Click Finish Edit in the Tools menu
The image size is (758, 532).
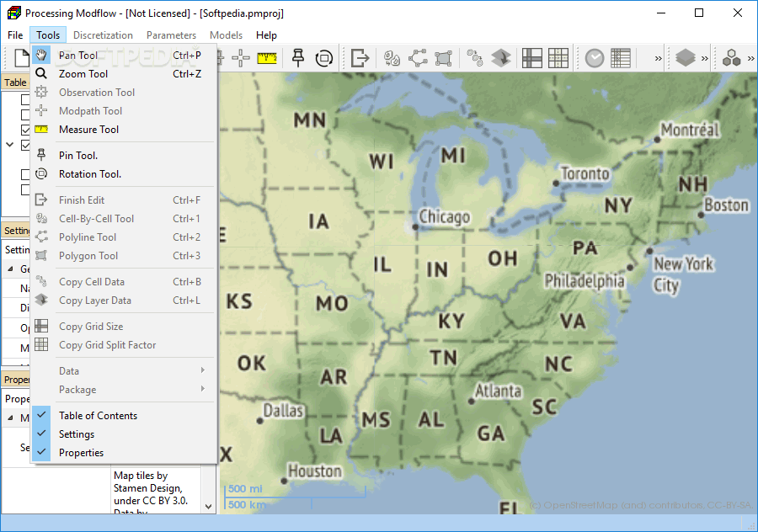pos(125,199)
